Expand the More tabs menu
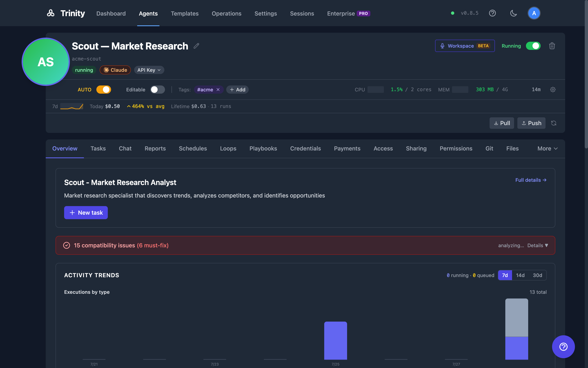This screenshot has width=588, height=368. [x=547, y=148]
